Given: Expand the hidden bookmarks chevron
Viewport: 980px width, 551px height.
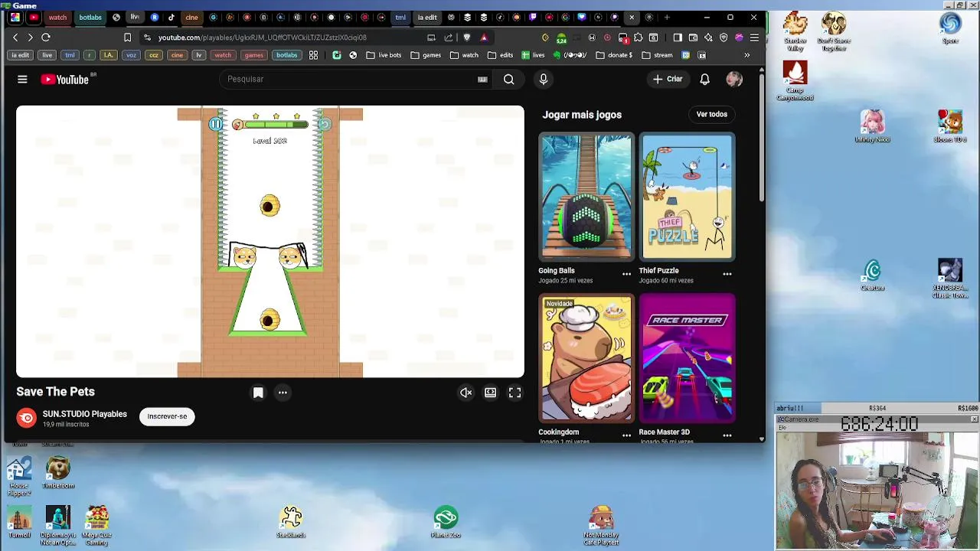Looking at the screenshot, I should tap(746, 55).
